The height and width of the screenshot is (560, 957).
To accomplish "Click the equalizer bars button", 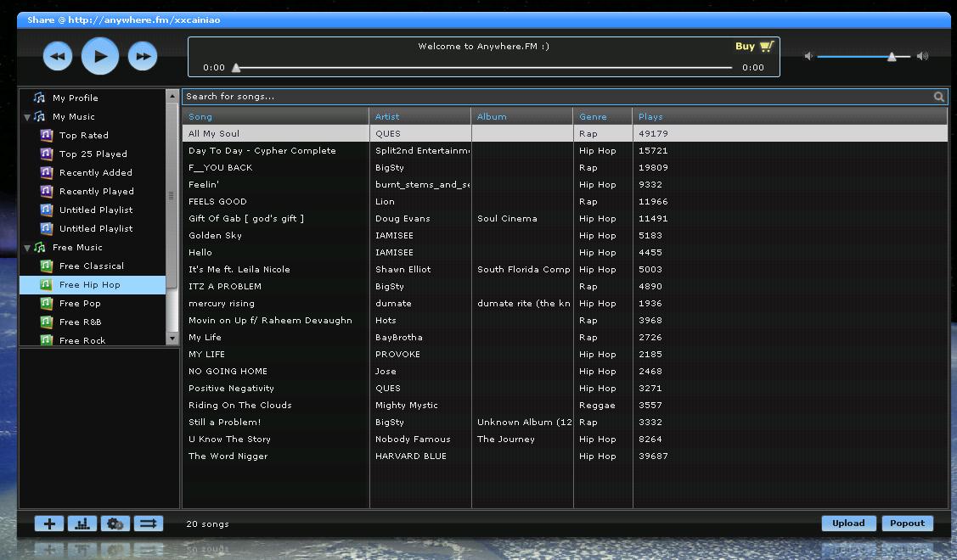I will (82, 524).
